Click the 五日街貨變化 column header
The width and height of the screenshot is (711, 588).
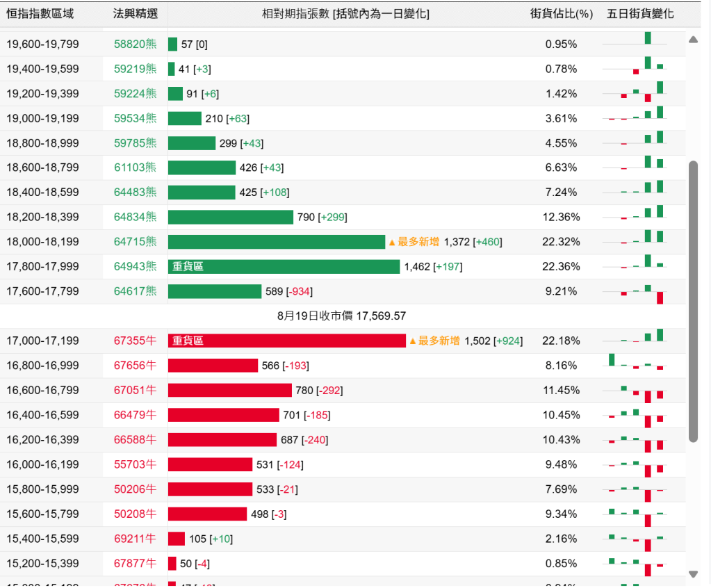[640, 14]
